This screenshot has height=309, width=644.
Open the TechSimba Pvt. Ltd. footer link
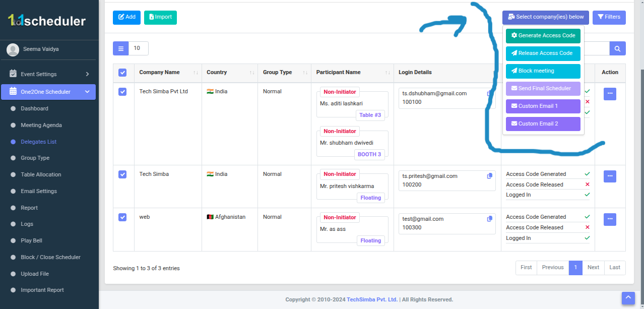[372, 299]
